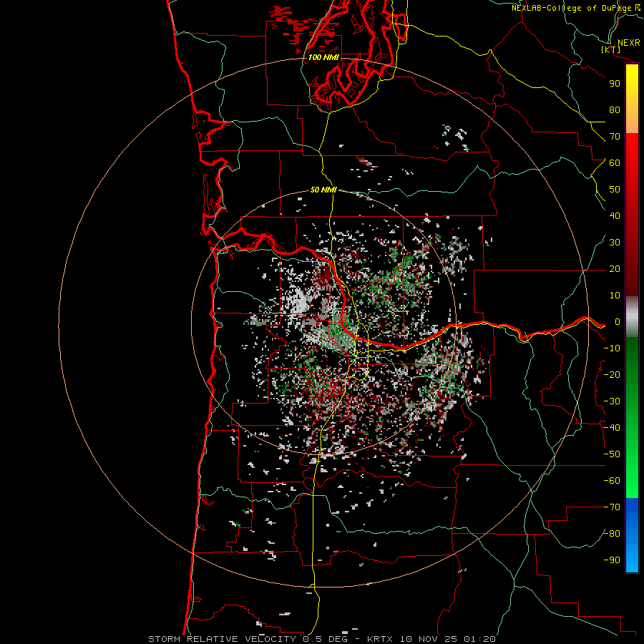Image resolution: width=644 pixels, height=644 pixels.
Task: Click the -90 value on velocity scale
Action: pos(612,560)
